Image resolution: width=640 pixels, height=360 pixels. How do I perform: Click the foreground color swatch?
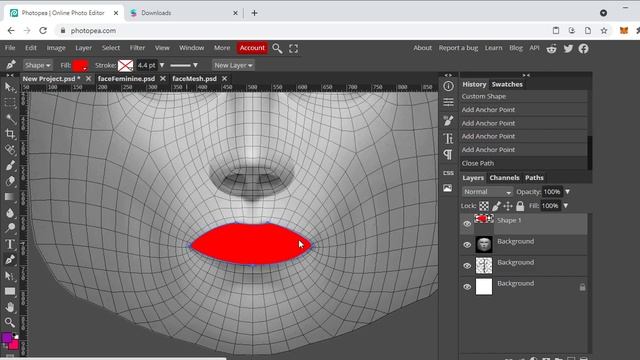(x=7, y=338)
